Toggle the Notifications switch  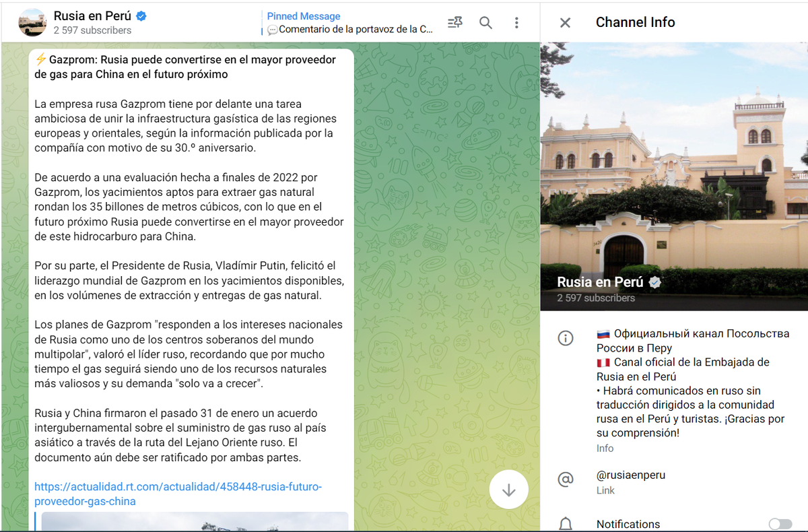click(x=780, y=524)
